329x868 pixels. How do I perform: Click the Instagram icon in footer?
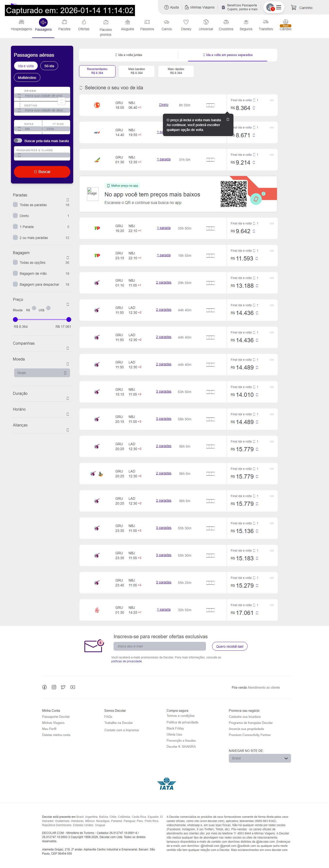54,687
